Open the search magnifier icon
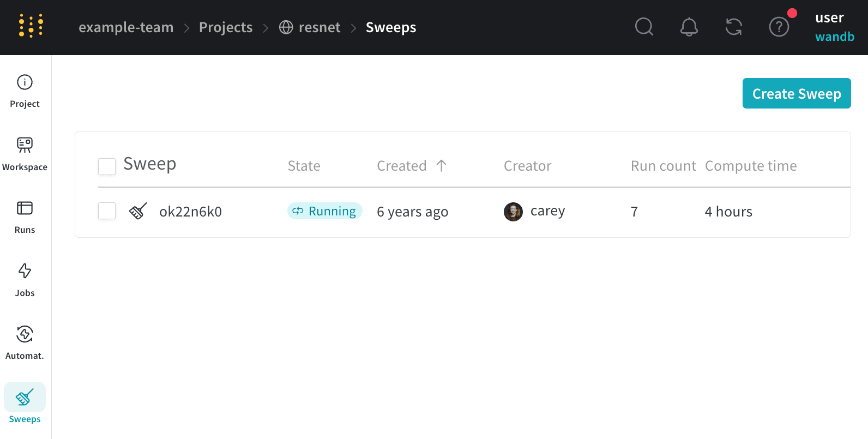 coord(644,27)
